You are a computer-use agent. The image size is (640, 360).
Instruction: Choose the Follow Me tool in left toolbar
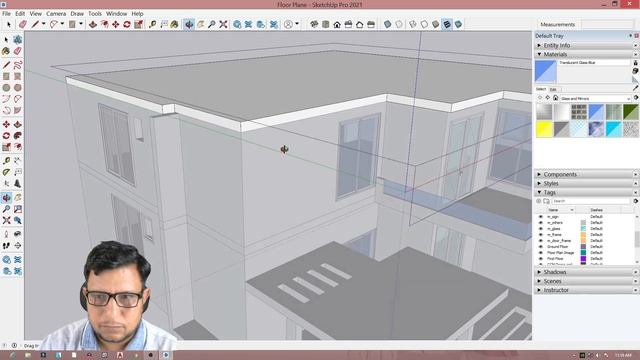click(x=18, y=136)
